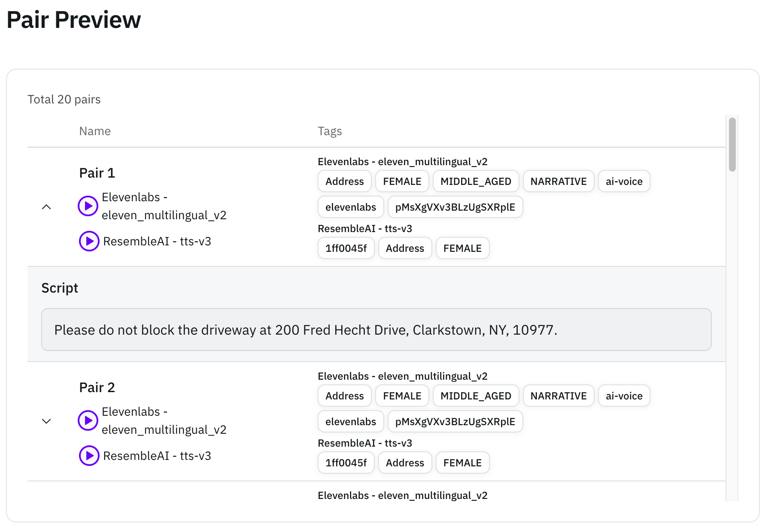
Task: Click Pair 1 'ai-voice' tag
Action: (x=624, y=181)
